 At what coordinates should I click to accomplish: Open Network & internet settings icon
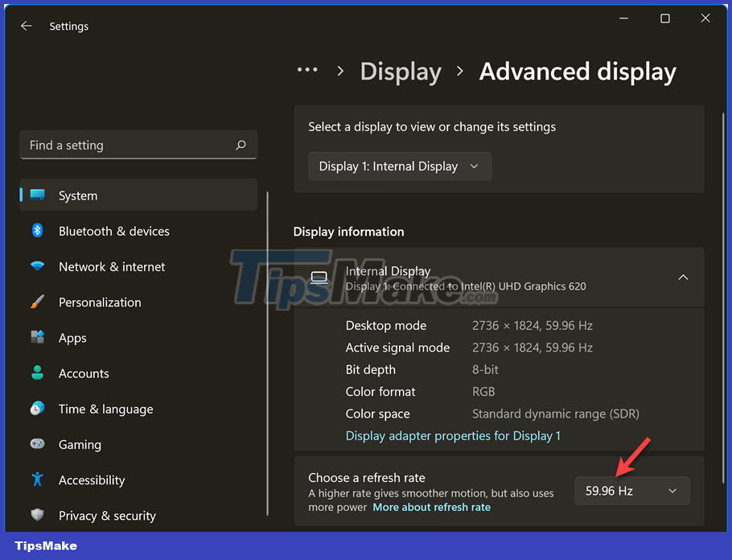37,266
